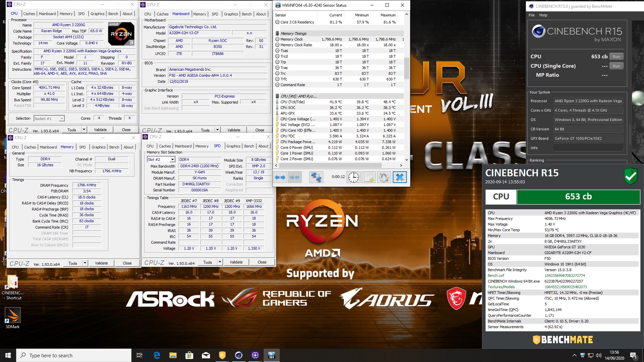Image resolution: width=644 pixels, height=362 pixels.
Task: Open Tools dropdown arrow in CPU-Z CPU window
Action: 84,130
